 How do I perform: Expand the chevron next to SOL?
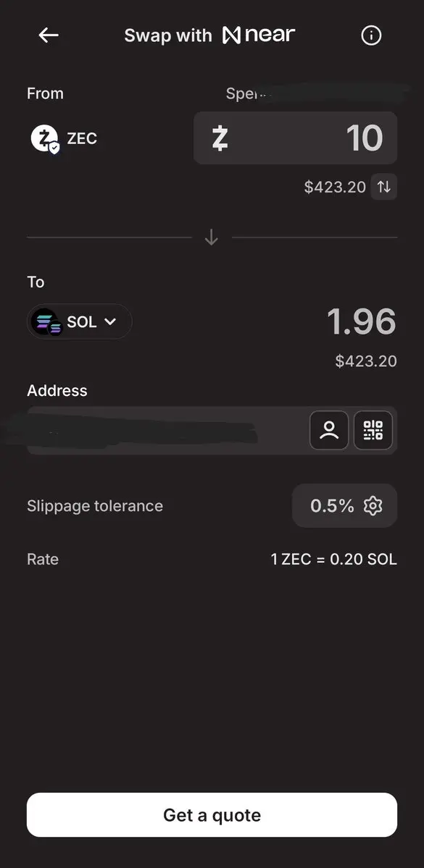pos(110,321)
